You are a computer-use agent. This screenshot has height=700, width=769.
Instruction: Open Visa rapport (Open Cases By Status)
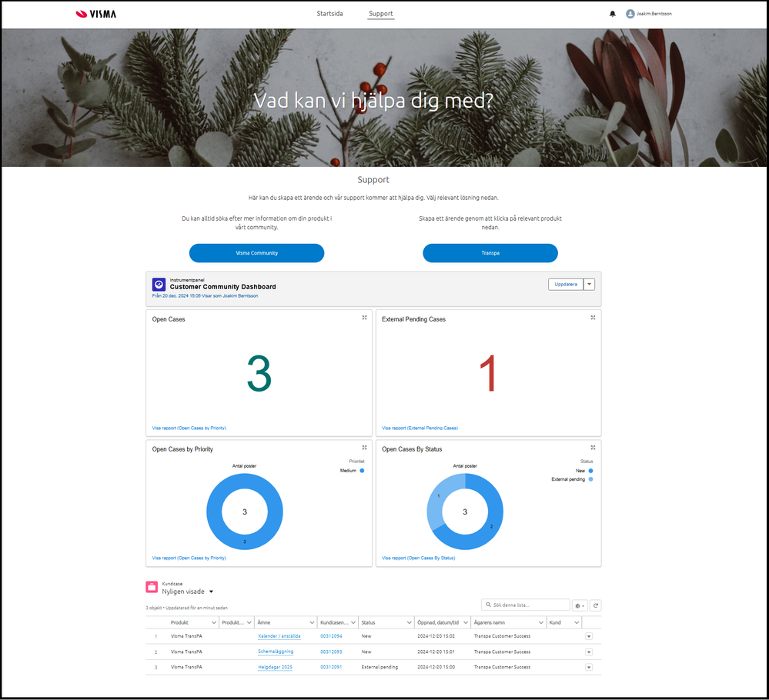tap(418, 558)
